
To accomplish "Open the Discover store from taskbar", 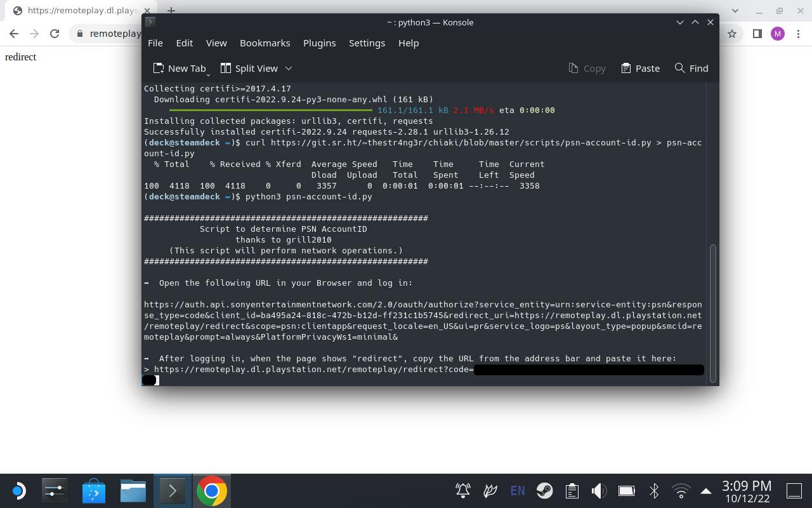I will tap(94, 491).
